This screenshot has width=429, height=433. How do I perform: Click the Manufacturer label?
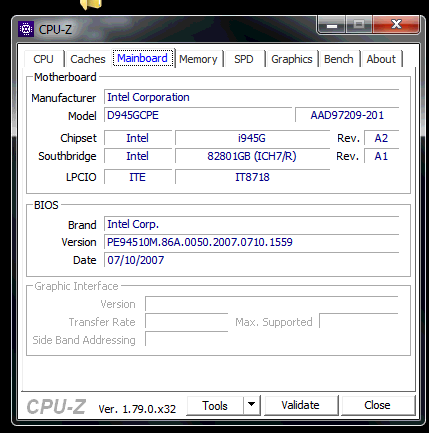tap(64, 98)
